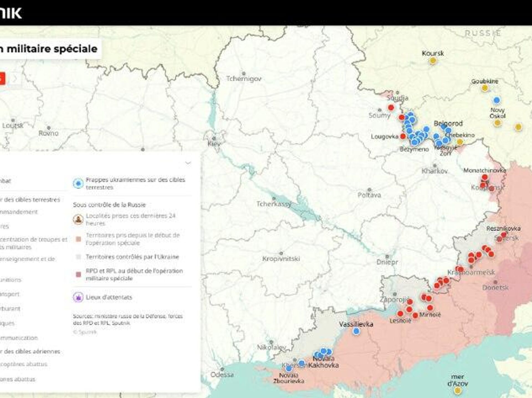This screenshot has width=532, height=398.
Task: Click the blue marker at Vassilievka
Action: tap(356, 331)
